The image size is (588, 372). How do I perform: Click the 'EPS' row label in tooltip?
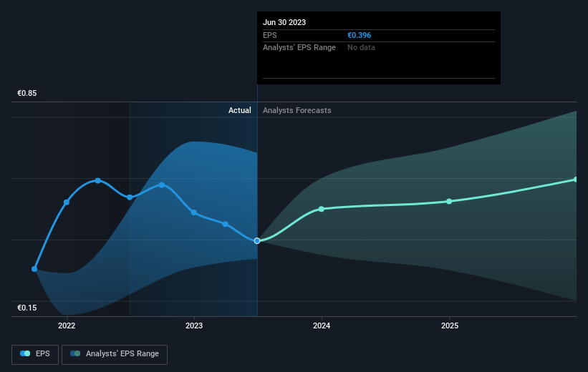[269, 35]
